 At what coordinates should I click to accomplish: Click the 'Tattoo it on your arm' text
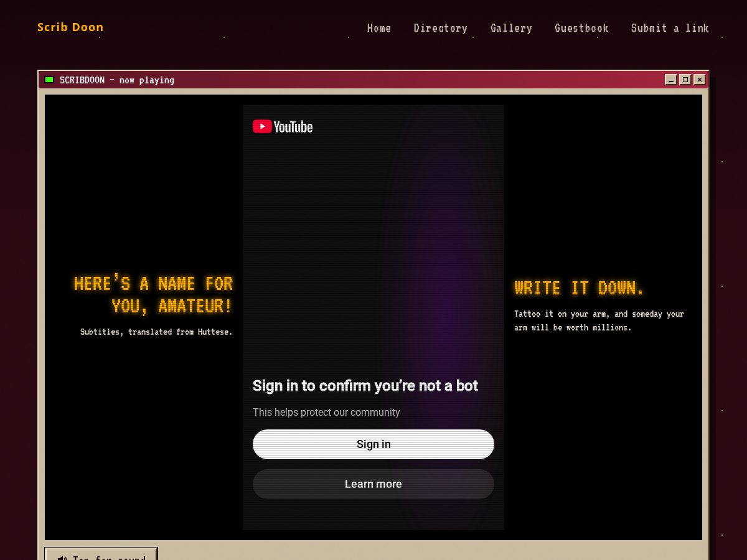tap(599, 320)
